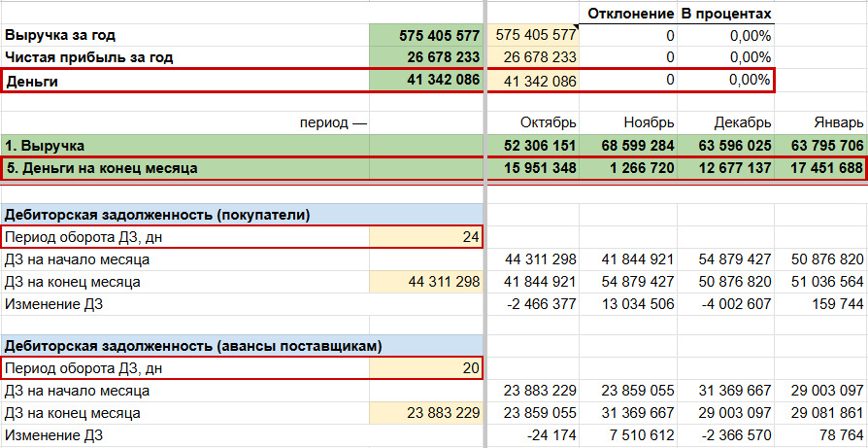Click the yellow cell with 41 342 086
Viewport: 868px width, 448px height.
point(533,82)
